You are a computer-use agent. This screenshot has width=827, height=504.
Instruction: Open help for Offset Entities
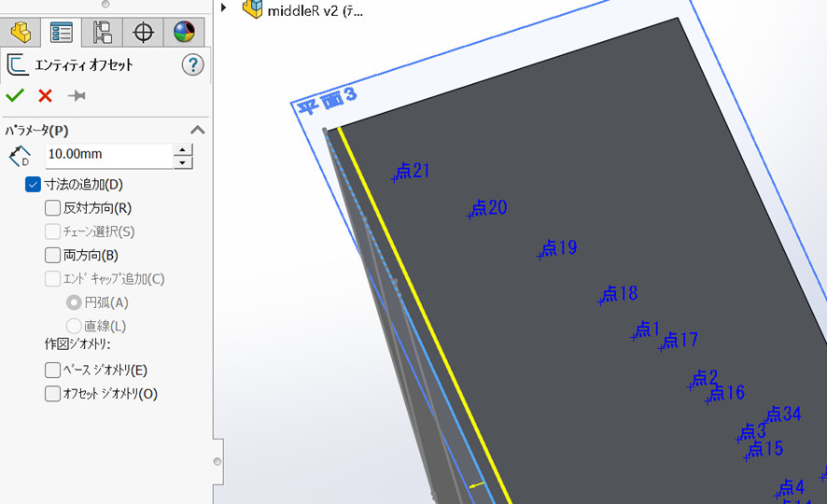[x=192, y=64]
